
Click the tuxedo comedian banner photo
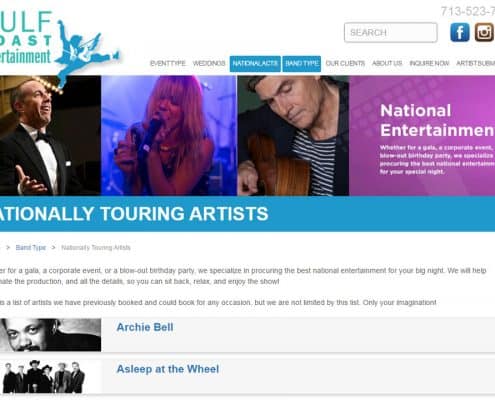click(50, 135)
